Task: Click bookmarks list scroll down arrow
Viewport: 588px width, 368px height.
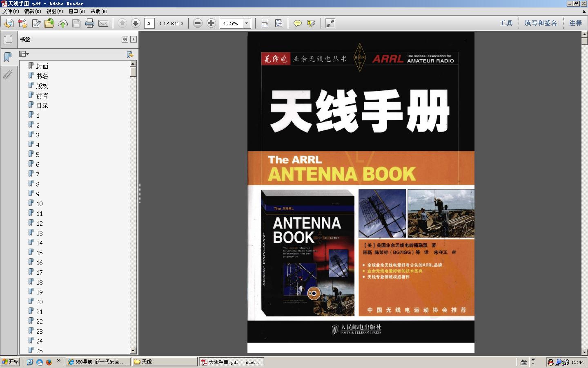Action: [x=133, y=351]
